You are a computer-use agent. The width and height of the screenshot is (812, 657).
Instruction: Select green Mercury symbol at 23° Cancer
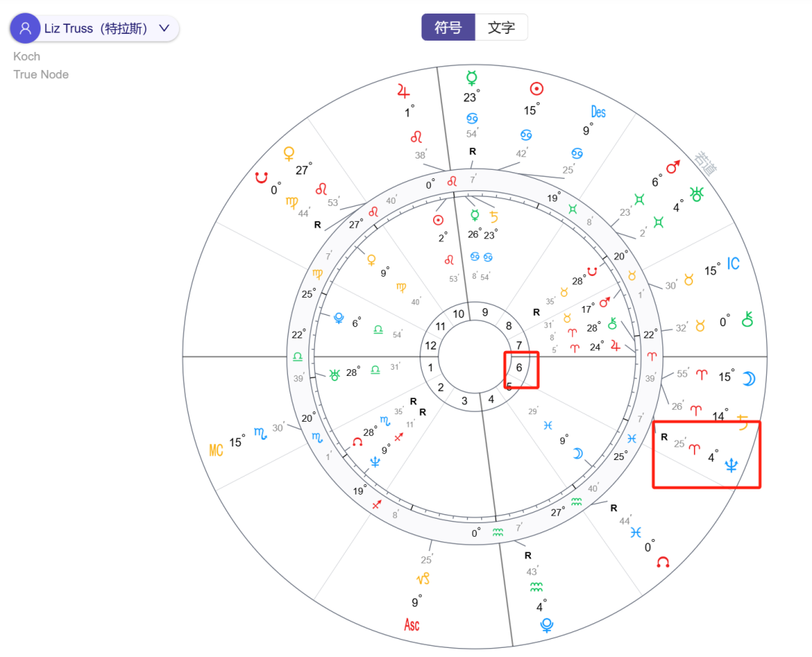click(471, 78)
